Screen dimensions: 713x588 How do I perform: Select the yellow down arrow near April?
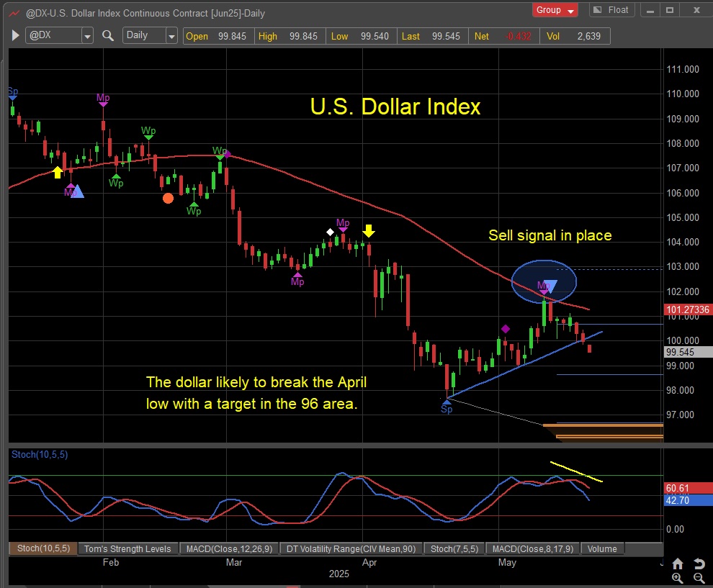tap(368, 231)
